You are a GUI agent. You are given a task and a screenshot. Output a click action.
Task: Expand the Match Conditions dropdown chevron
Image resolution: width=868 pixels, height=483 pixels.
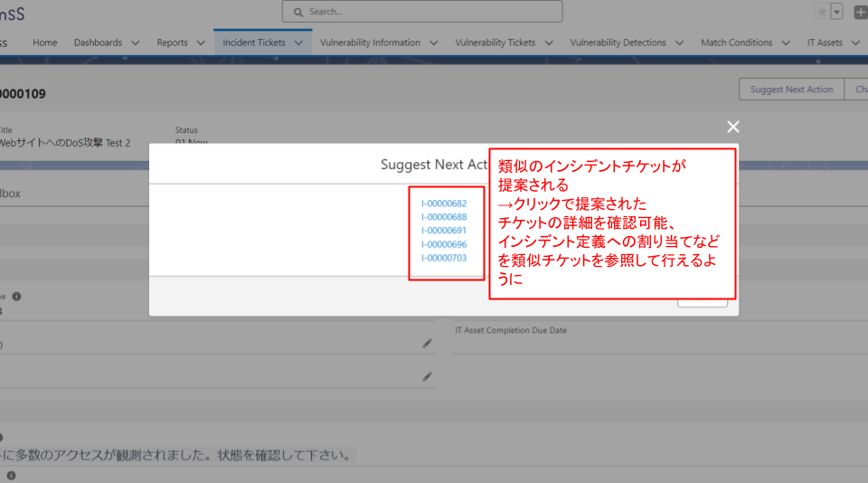click(x=786, y=43)
